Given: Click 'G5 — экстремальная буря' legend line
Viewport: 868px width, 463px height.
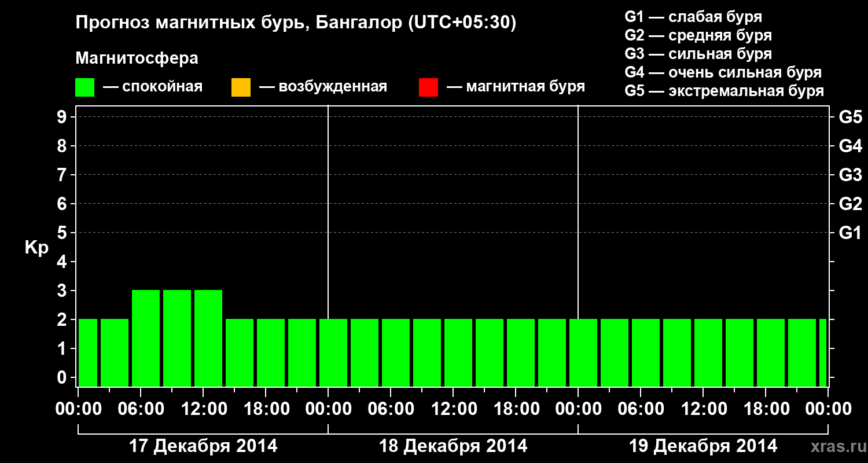Looking at the screenshot, I should (724, 91).
